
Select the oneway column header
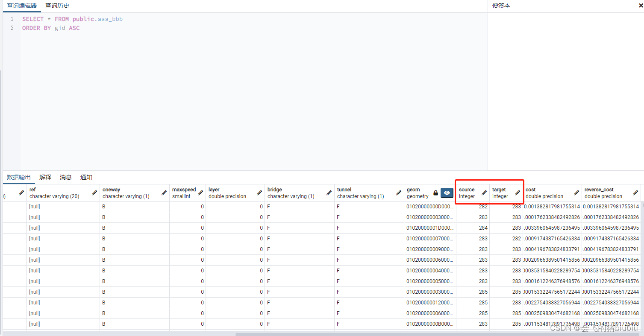[x=135, y=193]
